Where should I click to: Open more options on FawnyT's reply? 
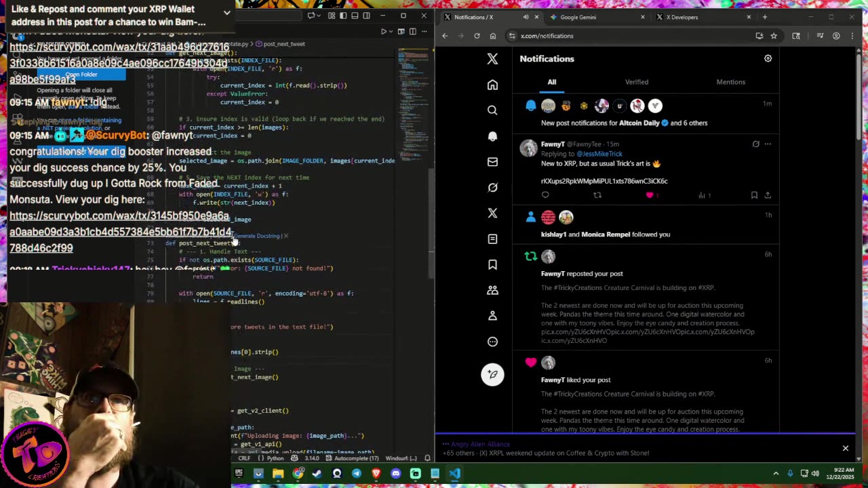[x=768, y=144]
